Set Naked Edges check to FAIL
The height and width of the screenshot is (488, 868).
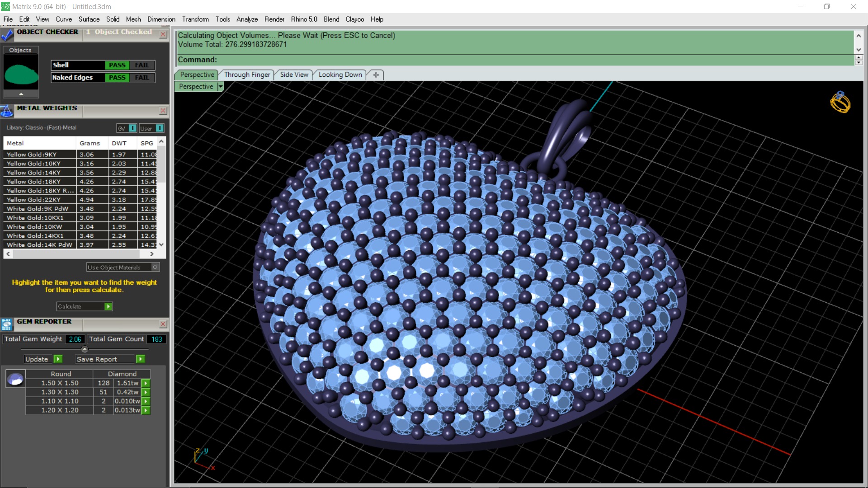(142, 78)
